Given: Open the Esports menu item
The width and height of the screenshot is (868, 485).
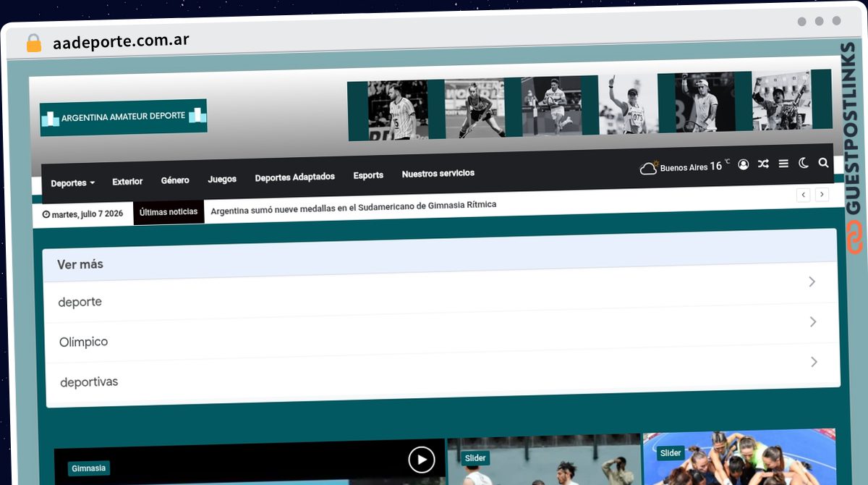Looking at the screenshot, I should point(368,175).
